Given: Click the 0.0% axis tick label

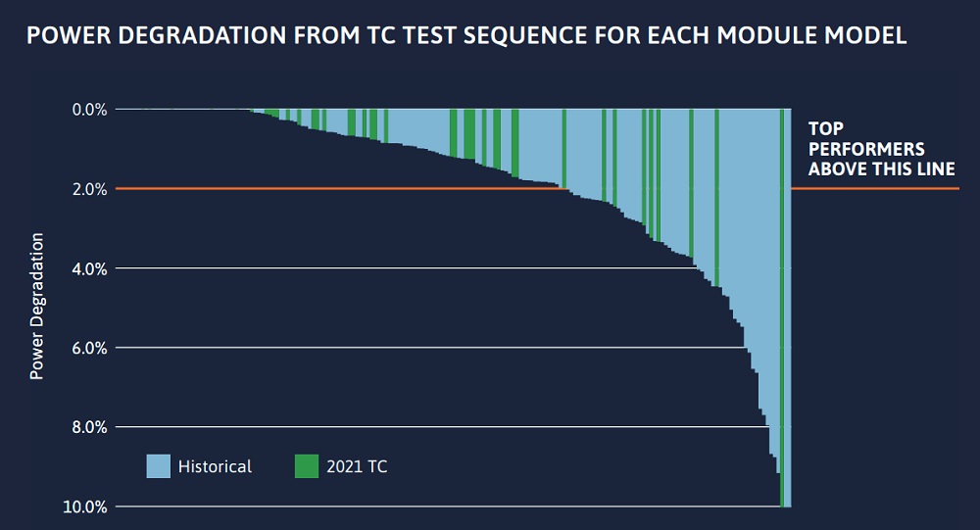Looking at the screenshot, I should [89, 110].
